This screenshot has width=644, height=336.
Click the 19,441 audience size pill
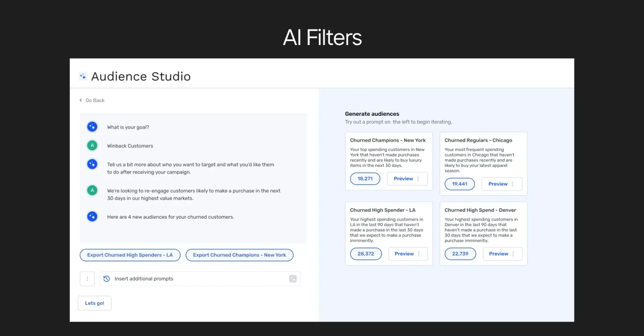pos(460,184)
